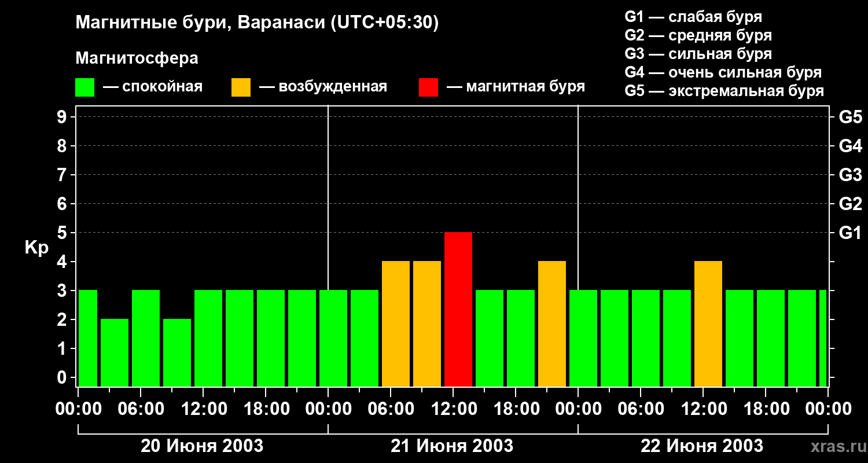Click the right-axis 'G1' tick label
Image resolution: width=868 pixels, height=463 pixels.
pyautogui.click(x=850, y=233)
